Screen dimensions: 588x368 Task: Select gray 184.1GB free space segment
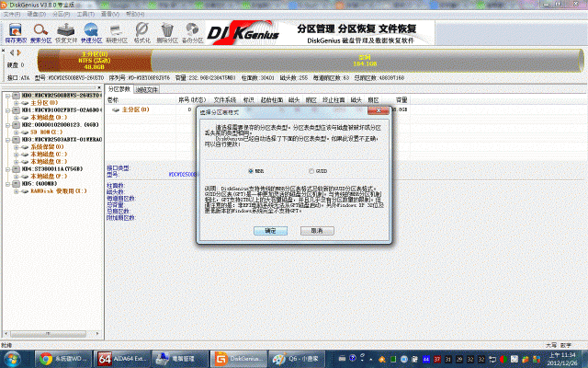pos(366,61)
